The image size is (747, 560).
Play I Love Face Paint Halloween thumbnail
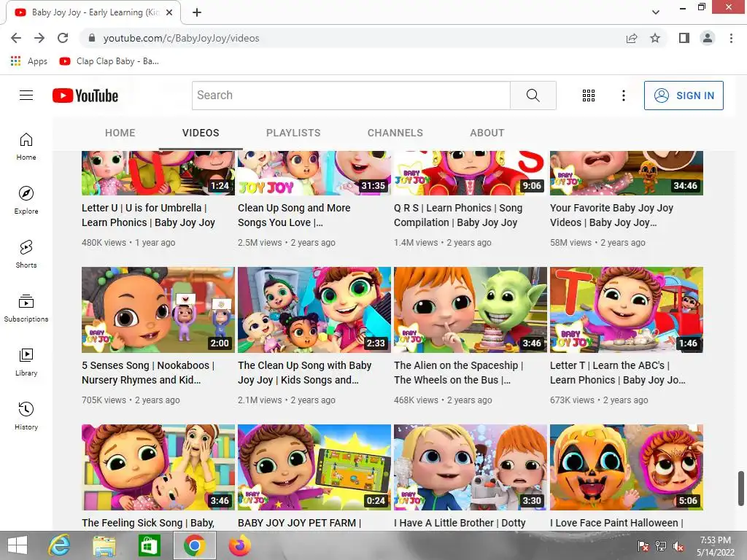click(x=627, y=467)
